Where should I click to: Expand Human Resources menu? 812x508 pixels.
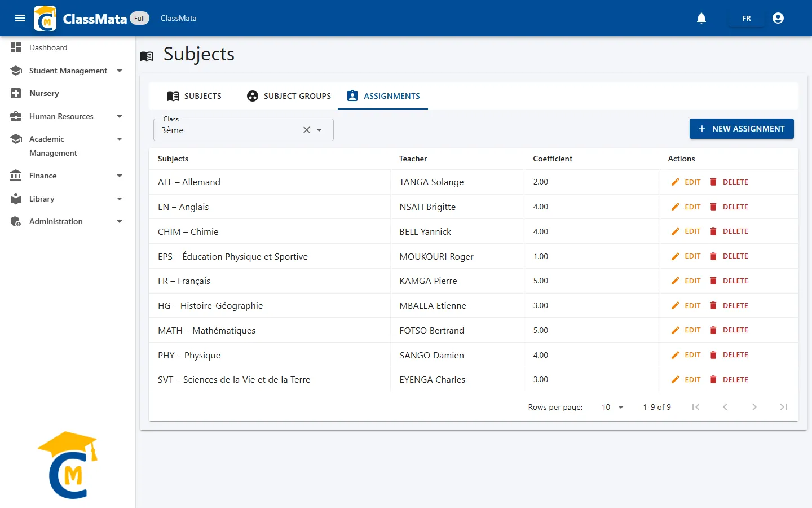click(x=120, y=116)
